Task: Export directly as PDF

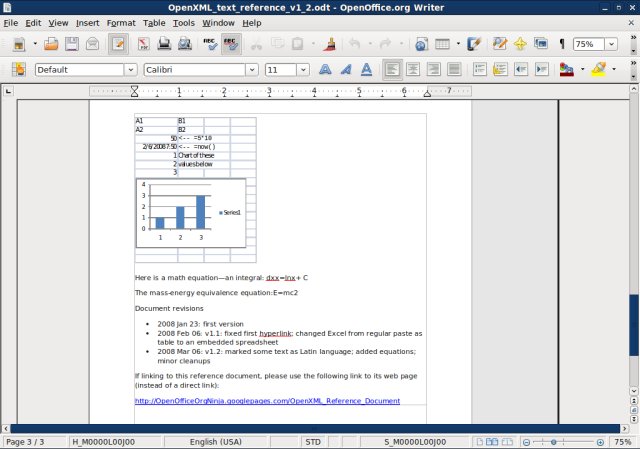Action: coord(145,44)
